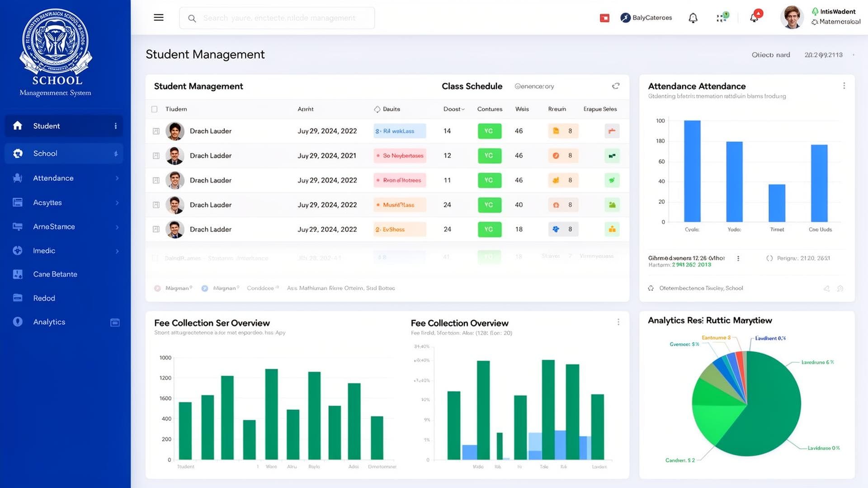Open alerts bell with red badge
This screenshot has width=868, height=488.
(755, 17)
